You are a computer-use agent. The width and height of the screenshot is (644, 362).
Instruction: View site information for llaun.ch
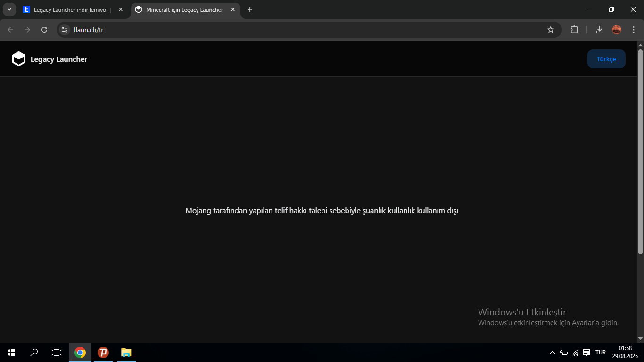tap(65, 30)
